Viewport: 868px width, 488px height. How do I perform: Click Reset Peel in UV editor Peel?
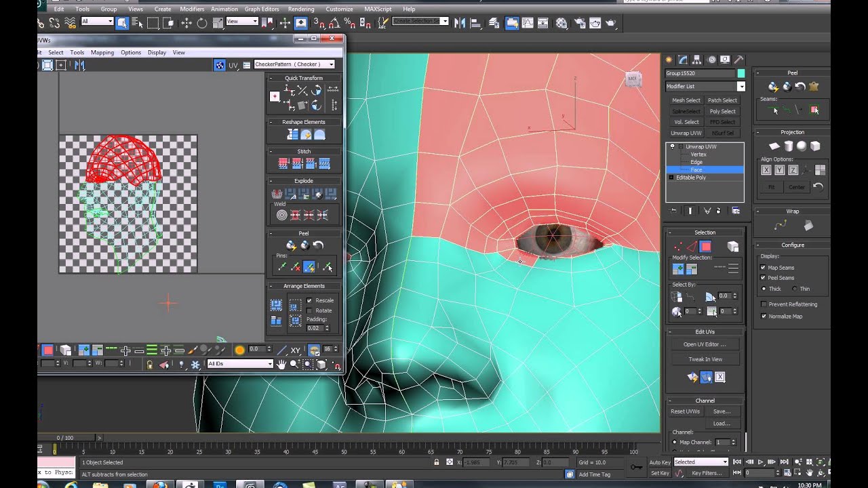click(x=318, y=245)
